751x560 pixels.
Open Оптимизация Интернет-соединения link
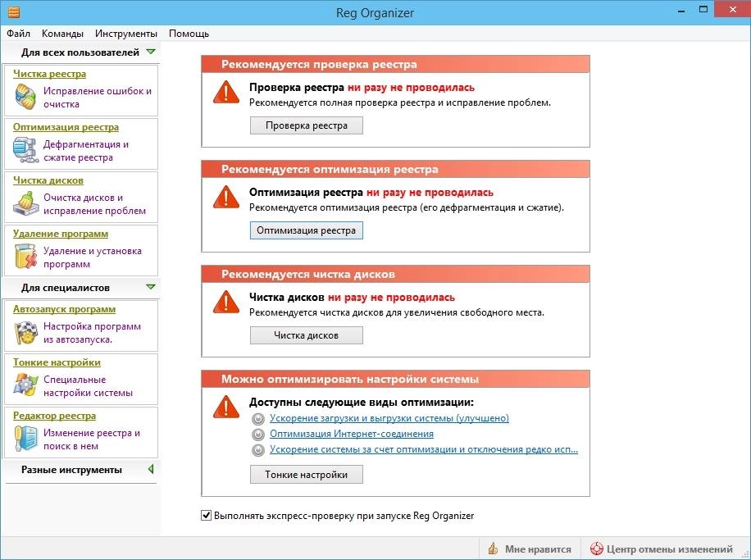[352, 434]
